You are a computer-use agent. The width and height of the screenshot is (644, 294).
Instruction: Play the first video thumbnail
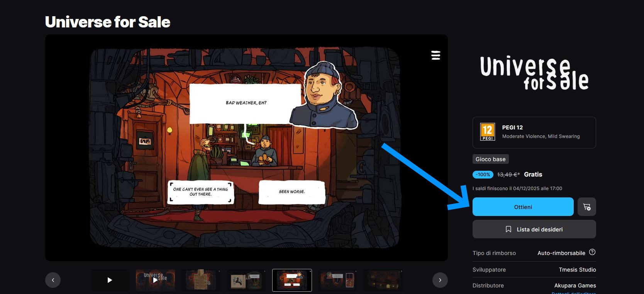[110, 280]
